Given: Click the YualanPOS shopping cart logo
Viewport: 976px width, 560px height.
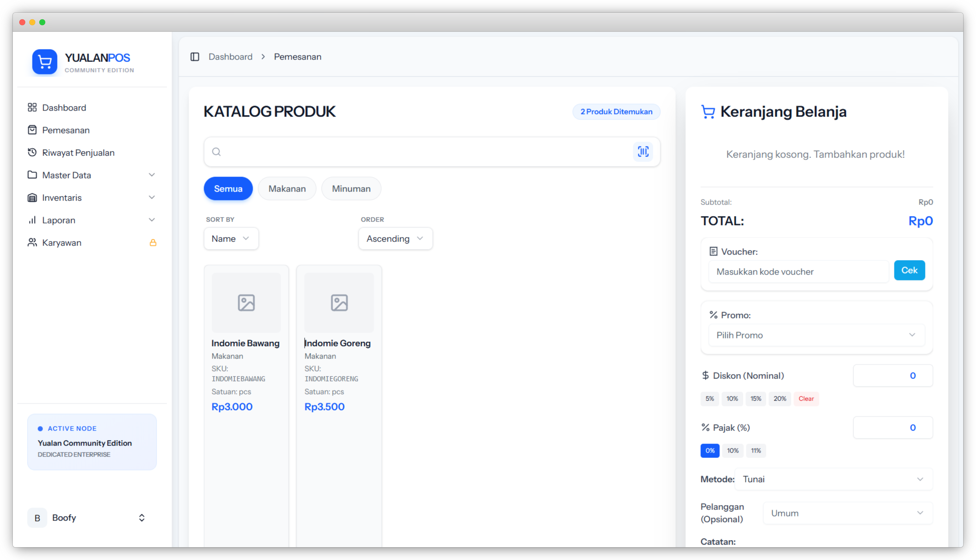Looking at the screenshot, I should [45, 61].
